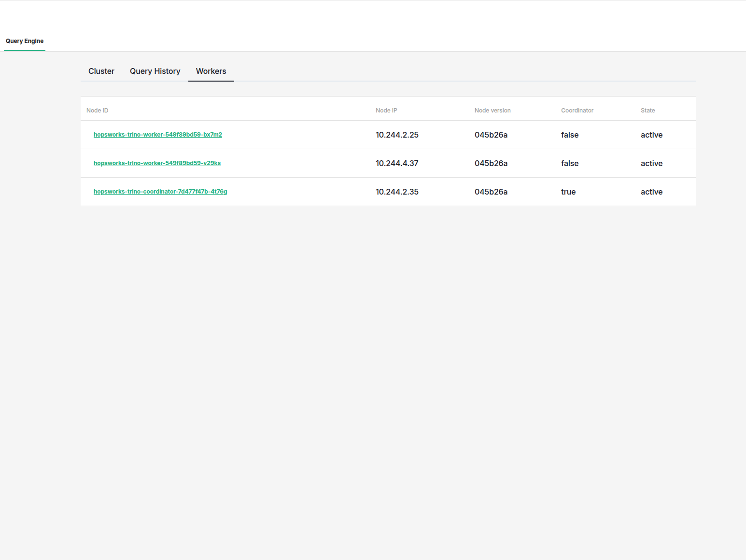This screenshot has width=746, height=560.
Task: Switch to the Cluster tab
Action: pos(101,71)
